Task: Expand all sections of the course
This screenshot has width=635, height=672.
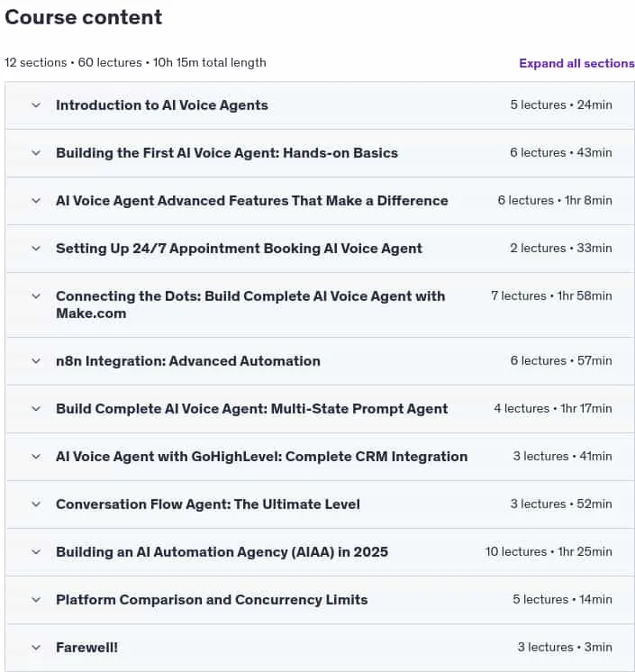Action: click(x=576, y=63)
